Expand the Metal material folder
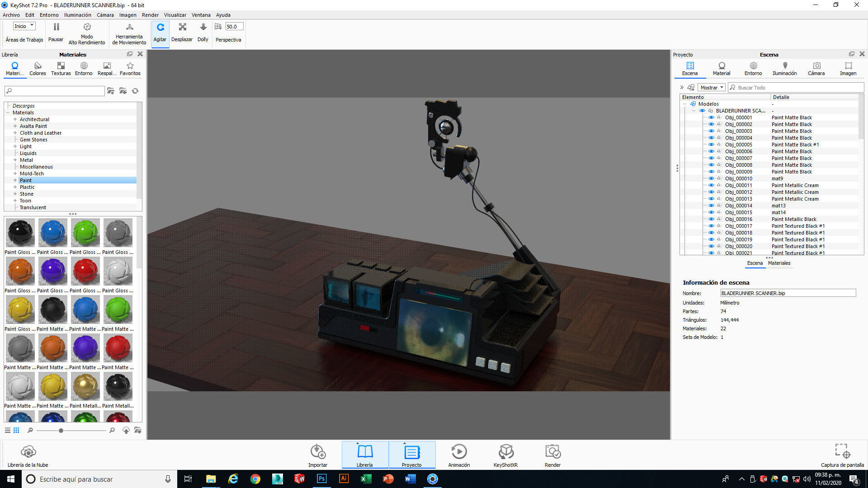Viewport: 868px width, 488px height. [x=15, y=160]
